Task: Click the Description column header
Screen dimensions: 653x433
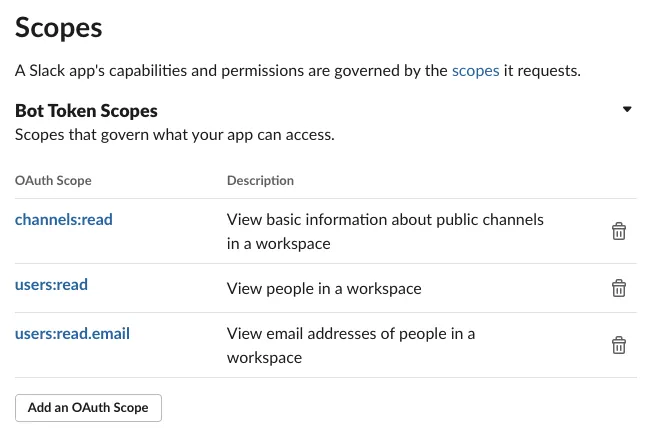Action: click(260, 181)
